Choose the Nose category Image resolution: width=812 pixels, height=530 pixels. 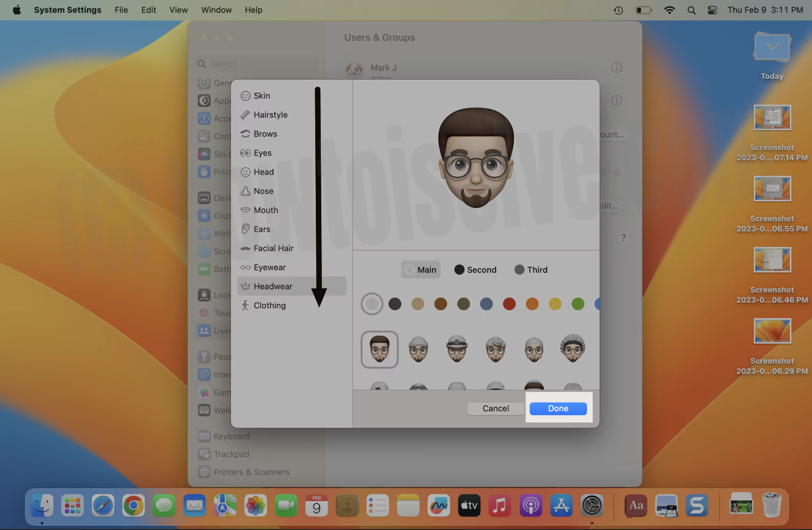(292, 191)
